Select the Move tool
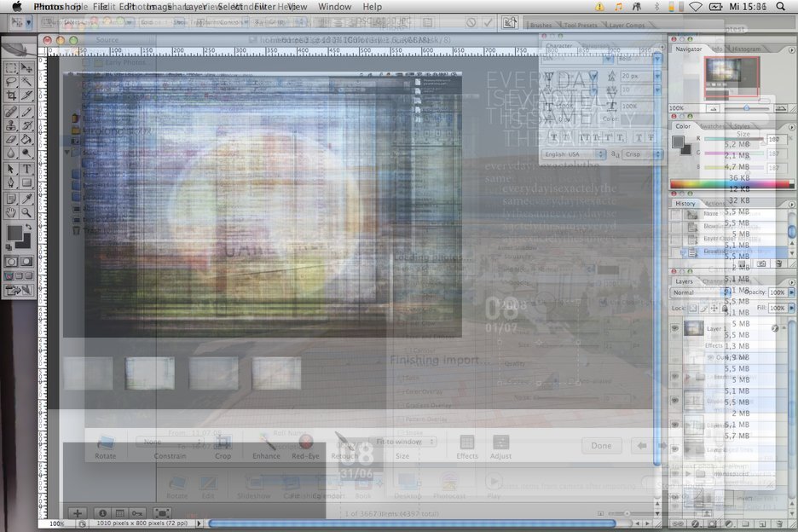The image size is (798, 532). [x=26, y=68]
